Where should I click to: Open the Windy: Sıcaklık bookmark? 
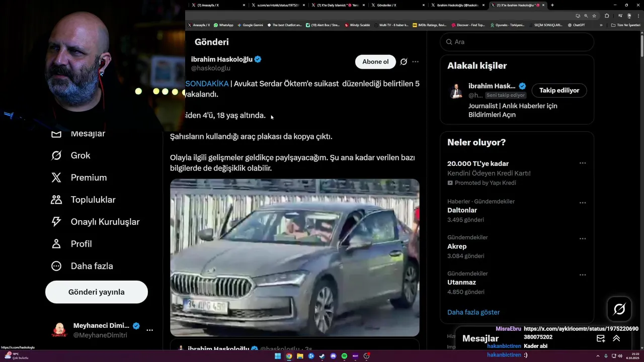click(357, 25)
